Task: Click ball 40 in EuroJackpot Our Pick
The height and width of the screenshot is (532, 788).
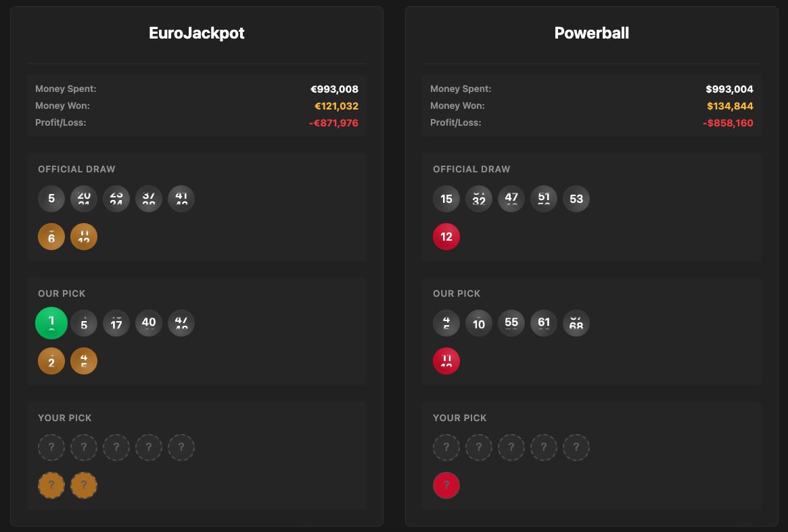Action: pyautogui.click(x=149, y=323)
